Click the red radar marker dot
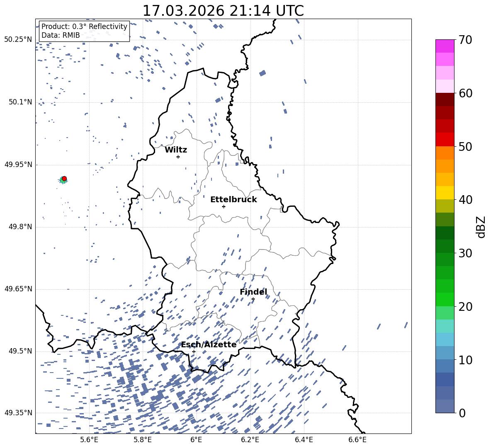491x448 pixels. [x=64, y=179]
